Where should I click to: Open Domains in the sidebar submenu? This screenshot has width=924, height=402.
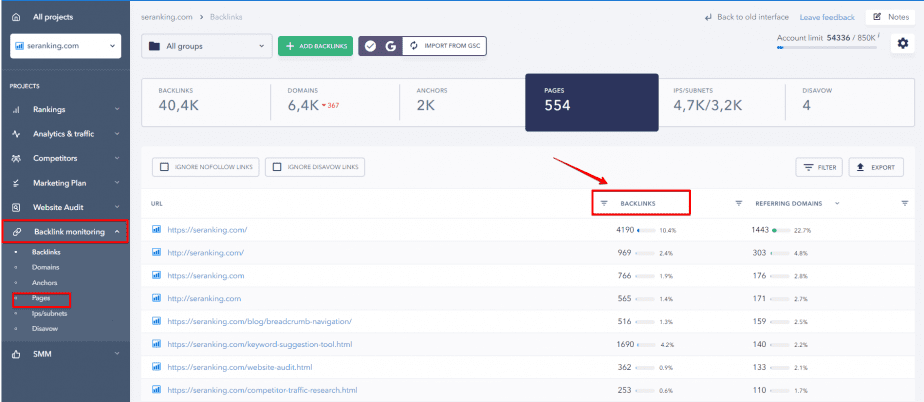coord(45,268)
